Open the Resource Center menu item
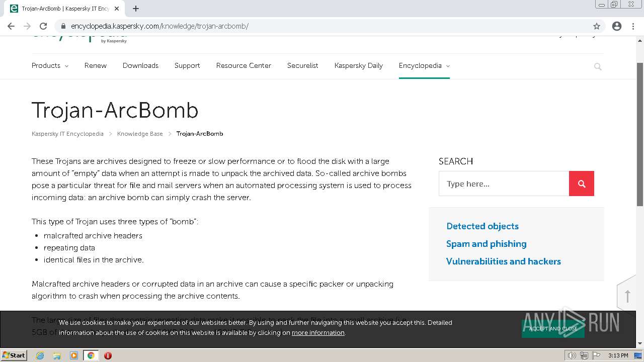 [244, 65]
